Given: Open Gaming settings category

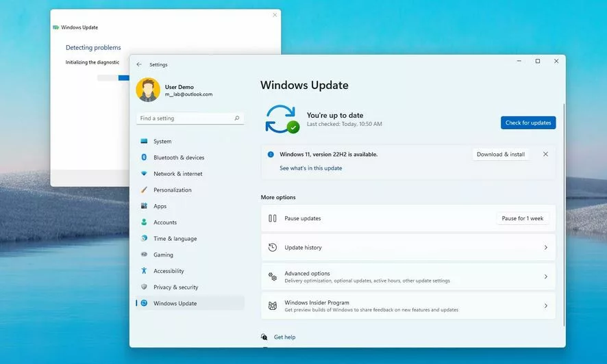Looking at the screenshot, I should [x=190, y=255].
